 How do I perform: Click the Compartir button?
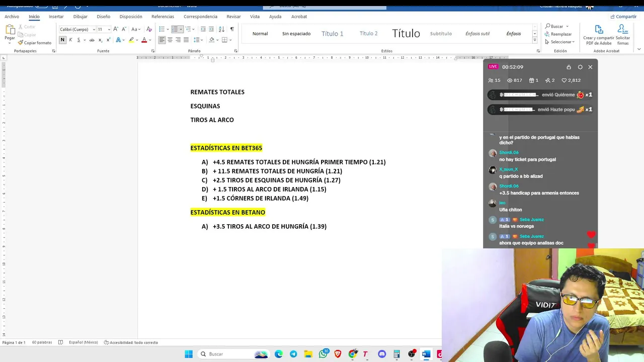click(623, 17)
